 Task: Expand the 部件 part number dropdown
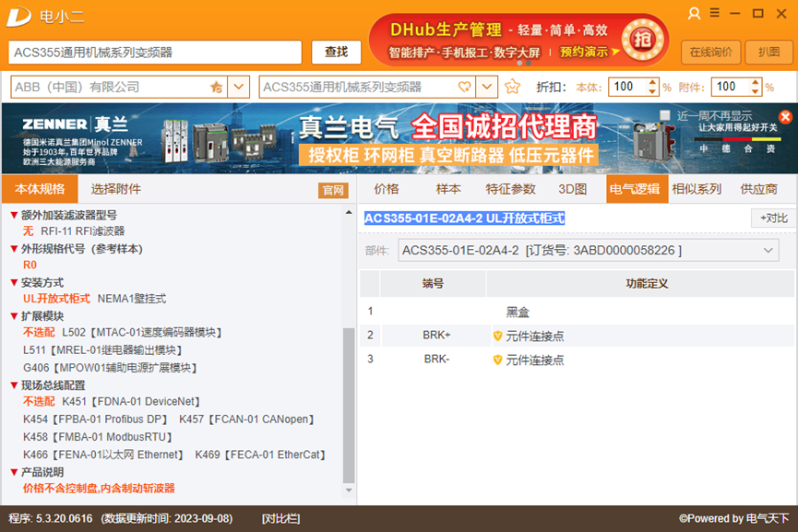pos(768,250)
